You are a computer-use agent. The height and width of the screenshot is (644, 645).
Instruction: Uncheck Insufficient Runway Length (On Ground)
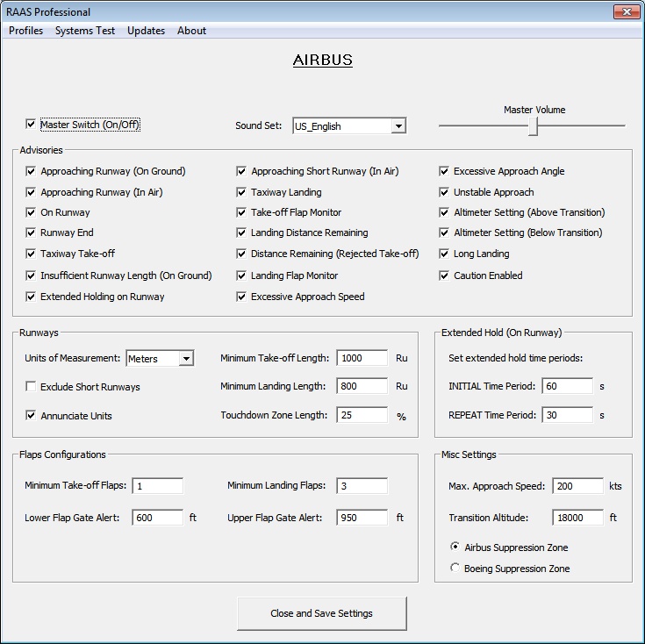pos(31,275)
